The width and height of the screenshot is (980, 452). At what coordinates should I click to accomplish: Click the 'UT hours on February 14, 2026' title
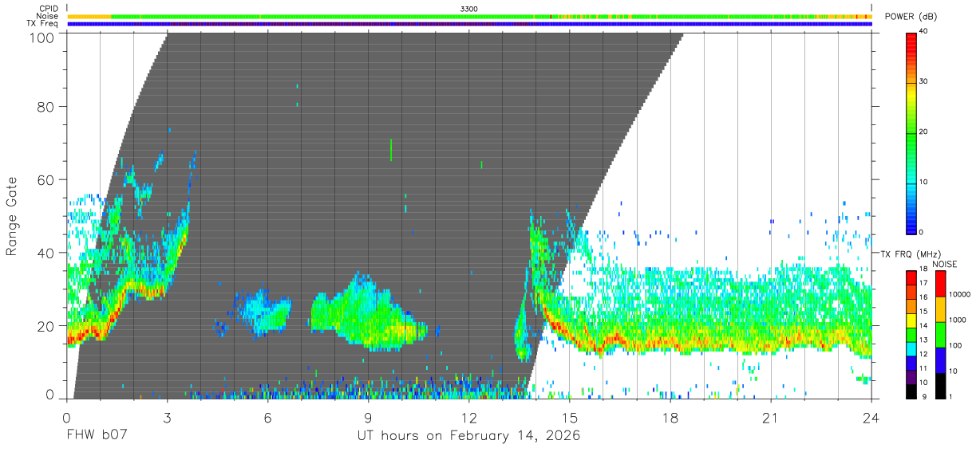click(x=468, y=436)
